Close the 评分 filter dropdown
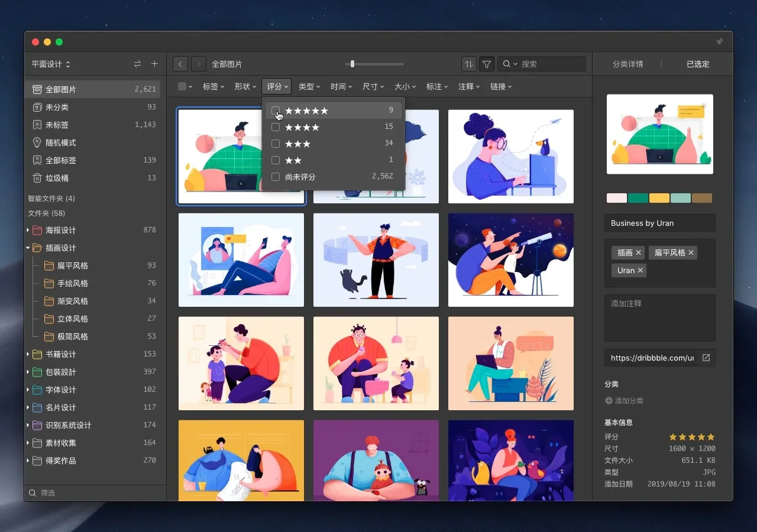 (x=277, y=86)
